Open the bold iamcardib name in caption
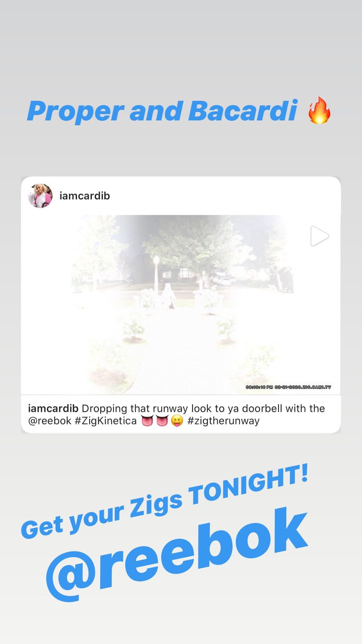This screenshot has height=644, width=362. (x=53, y=408)
